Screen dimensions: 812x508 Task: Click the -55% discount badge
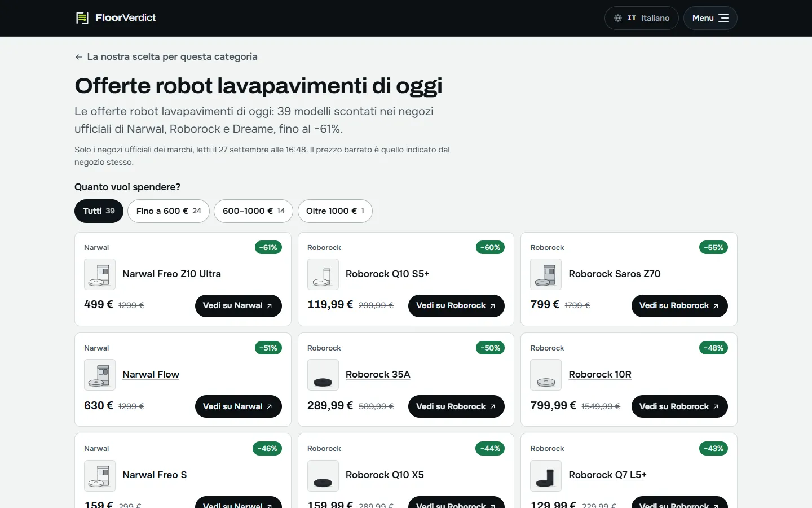[714, 247]
